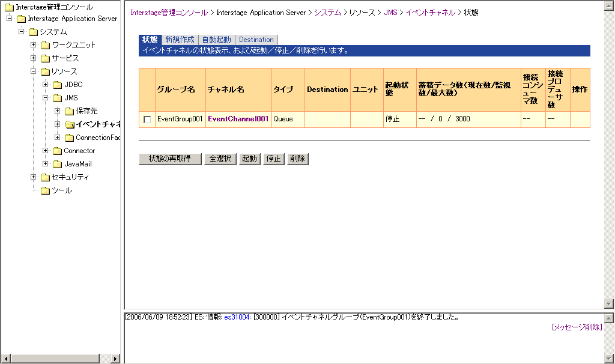This screenshot has width=615, height=364.
Task: Click the JDBC folder icon
Action: tap(58, 85)
